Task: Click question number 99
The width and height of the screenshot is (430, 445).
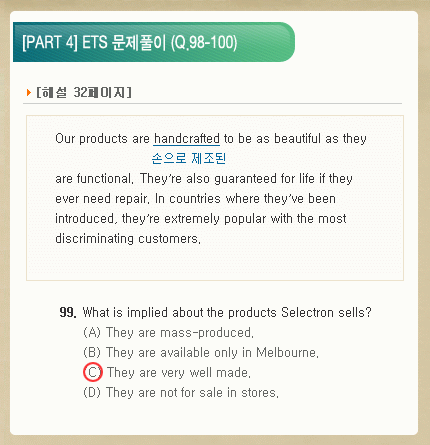Action: pyautogui.click(x=68, y=313)
